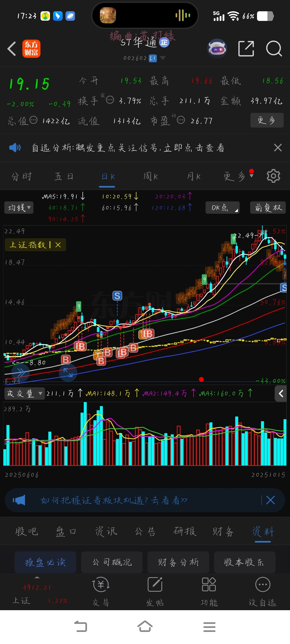Tap the 上证 index value 3912.21
This screenshot has height=644, width=290.
[37, 588]
